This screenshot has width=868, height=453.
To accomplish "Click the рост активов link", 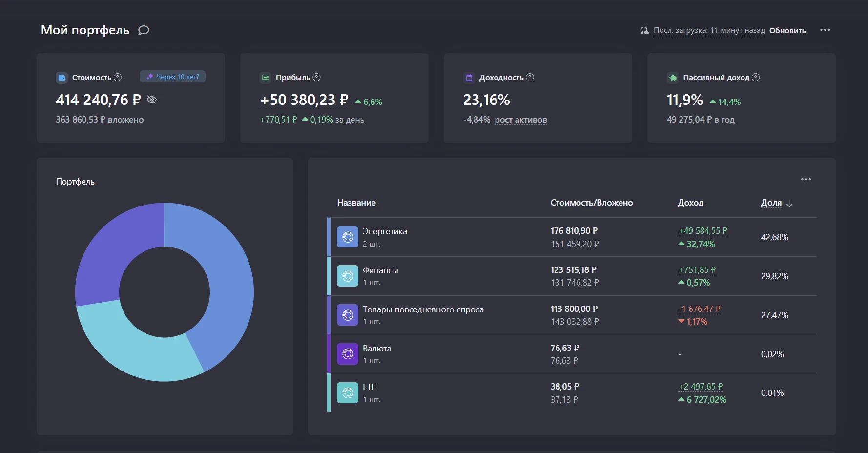I will pyautogui.click(x=521, y=120).
